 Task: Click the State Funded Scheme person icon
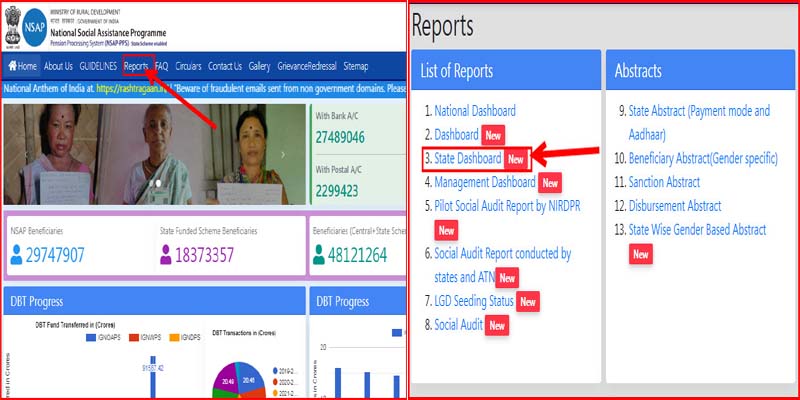click(x=166, y=254)
